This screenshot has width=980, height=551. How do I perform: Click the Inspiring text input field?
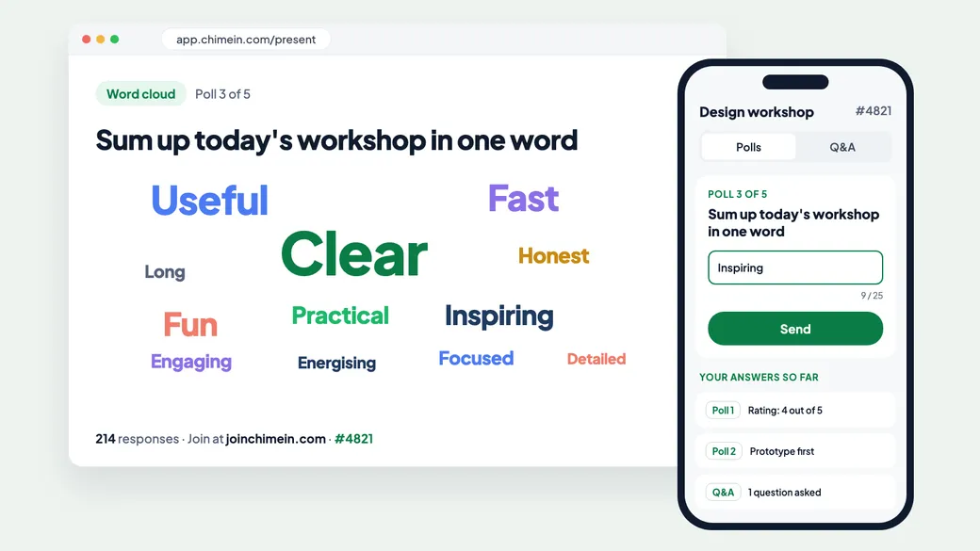[795, 267]
